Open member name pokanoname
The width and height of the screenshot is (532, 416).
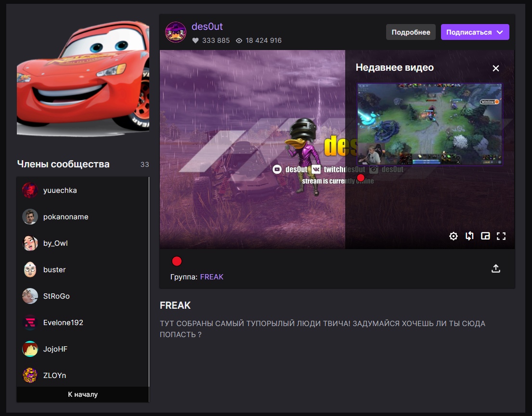[66, 217]
